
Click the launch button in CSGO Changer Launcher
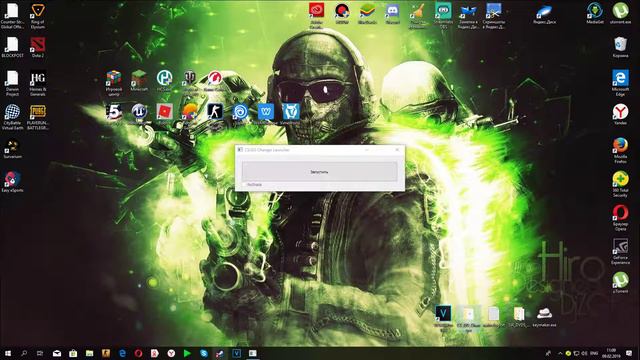(319, 172)
